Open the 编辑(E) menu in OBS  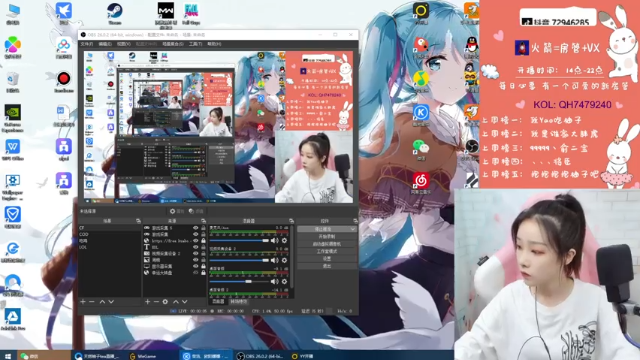pyautogui.click(x=105, y=44)
